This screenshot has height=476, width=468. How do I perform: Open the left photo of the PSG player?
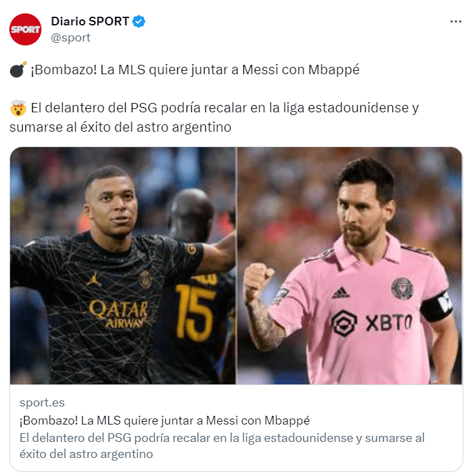(x=123, y=265)
